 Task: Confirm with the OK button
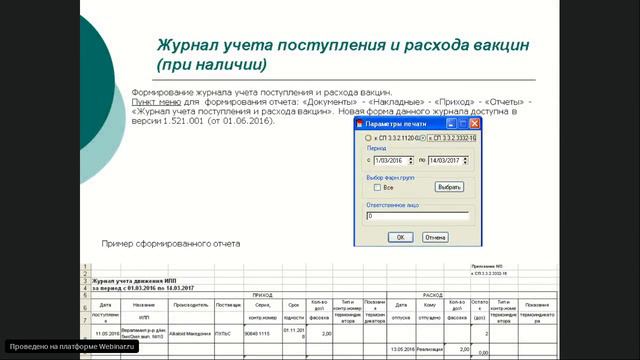pyautogui.click(x=400, y=237)
